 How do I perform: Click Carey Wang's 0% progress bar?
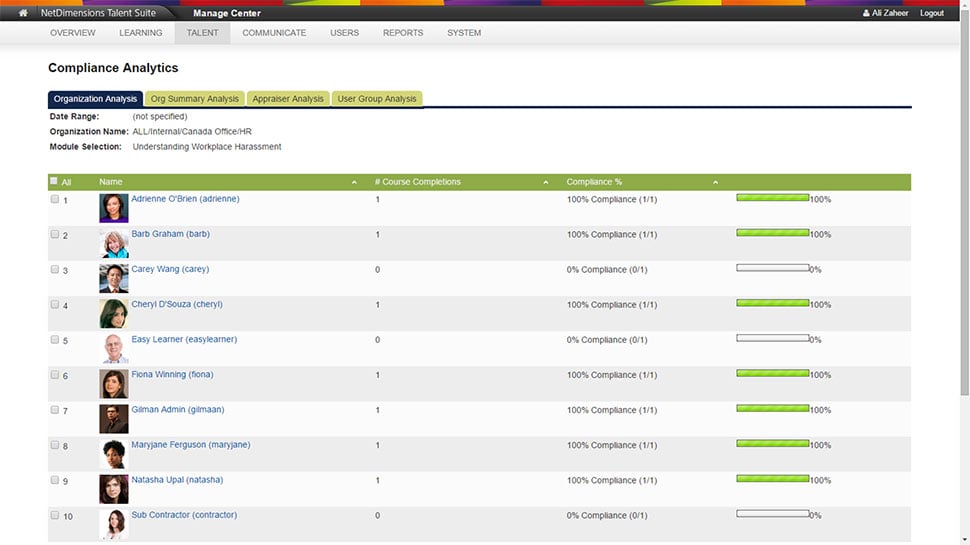click(773, 268)
